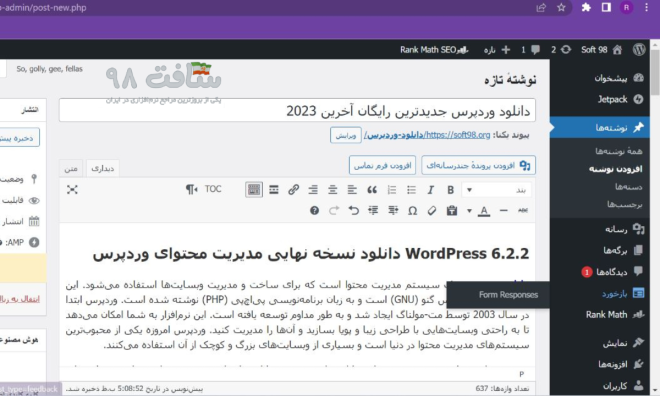660x396 pixels.
Task: Open the Chrome profile avatar
Action: 626,8
